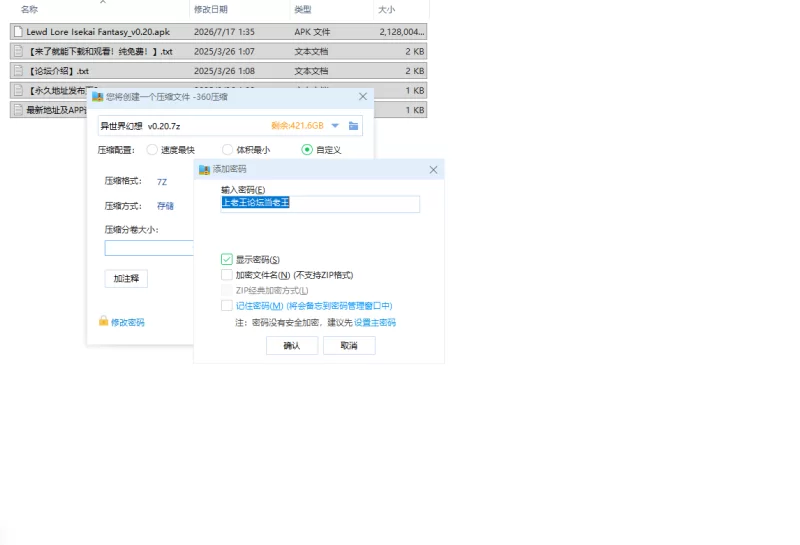Click the 360压缩 logo in compression dialog title
Viewport: 800px width, 545px height.
[97, 97]
